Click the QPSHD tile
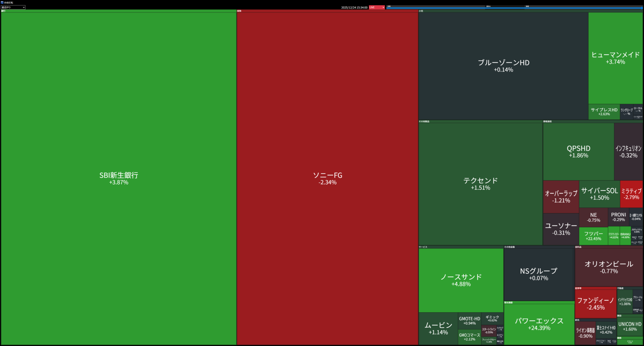Viewport: 644px width, 346px height. pyautogui.click(x=578, y=151)
